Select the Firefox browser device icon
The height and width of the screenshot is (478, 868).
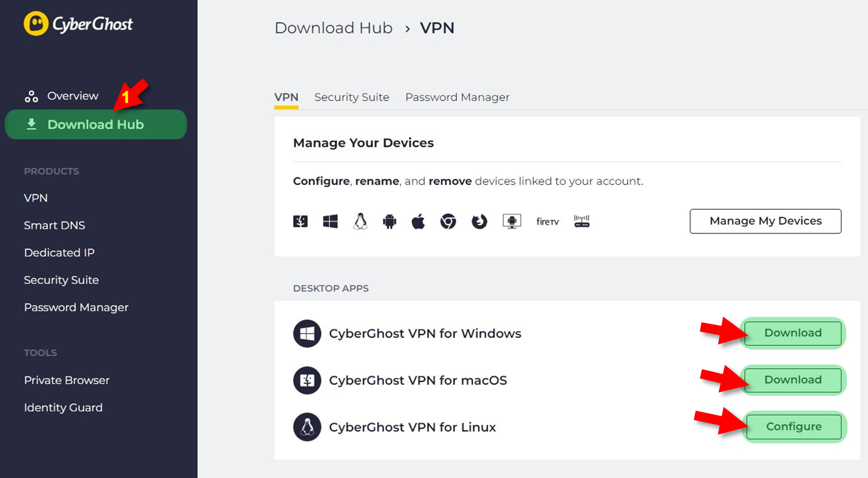coord(479,221)
